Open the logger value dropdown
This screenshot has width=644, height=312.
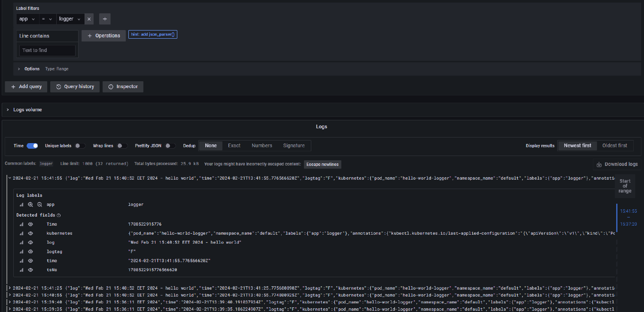(x=70, y=19)
